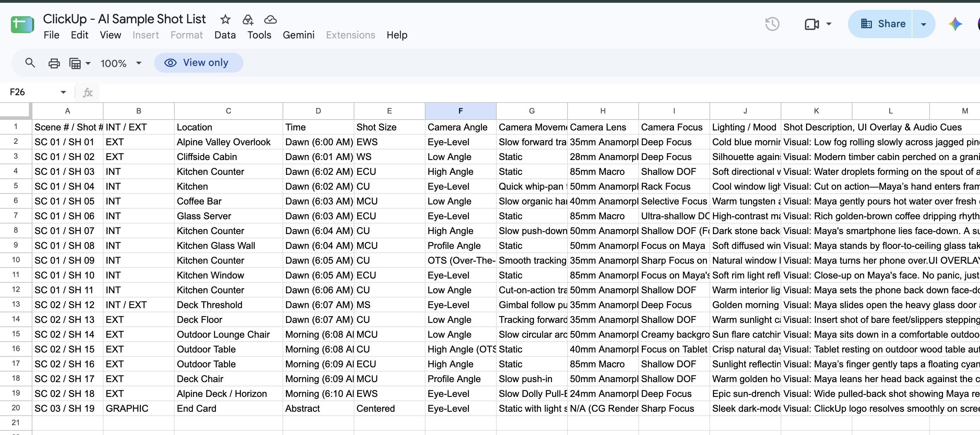Open the File menu
Screen dimensions: 980x435
coord(51,35)
